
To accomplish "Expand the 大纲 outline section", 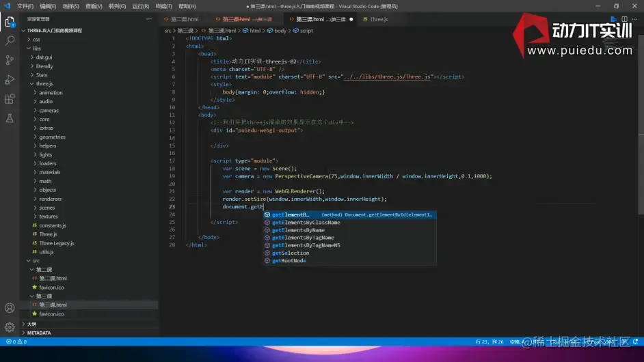I will (x=31, y=324).
